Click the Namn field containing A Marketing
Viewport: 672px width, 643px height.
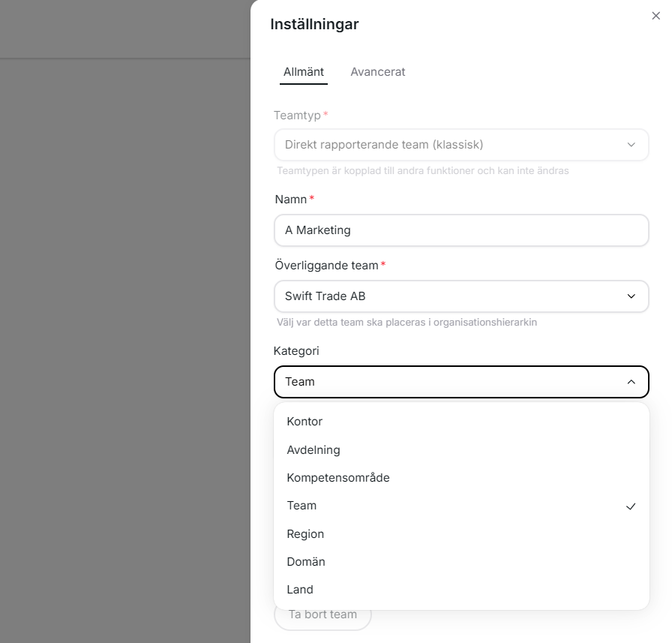[x=461, y=230]
